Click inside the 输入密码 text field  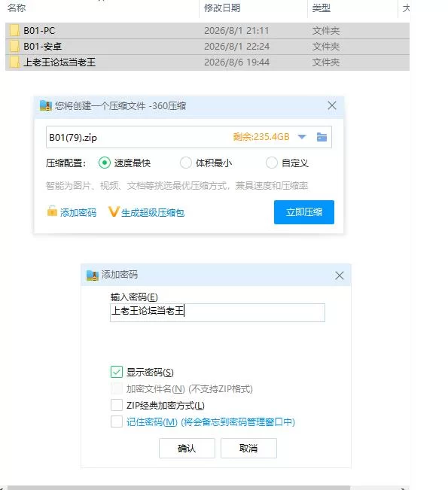pyautogui.click(x=218, y=312)
